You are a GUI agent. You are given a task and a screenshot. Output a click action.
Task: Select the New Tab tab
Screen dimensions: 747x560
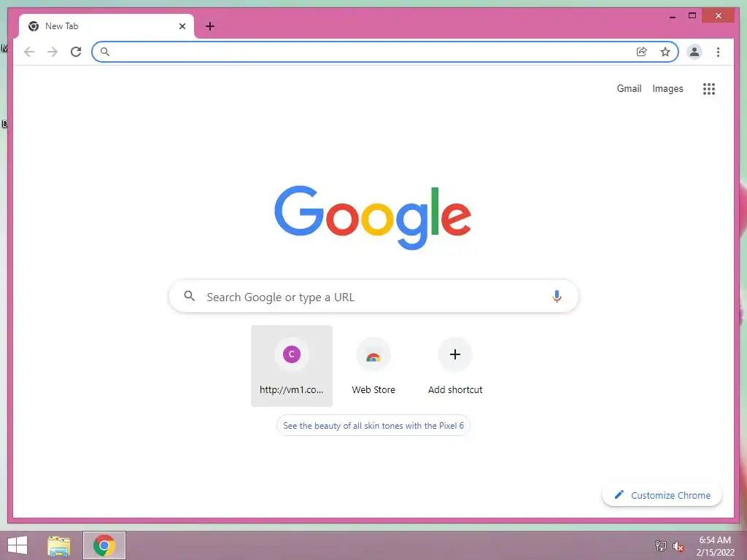107,26
